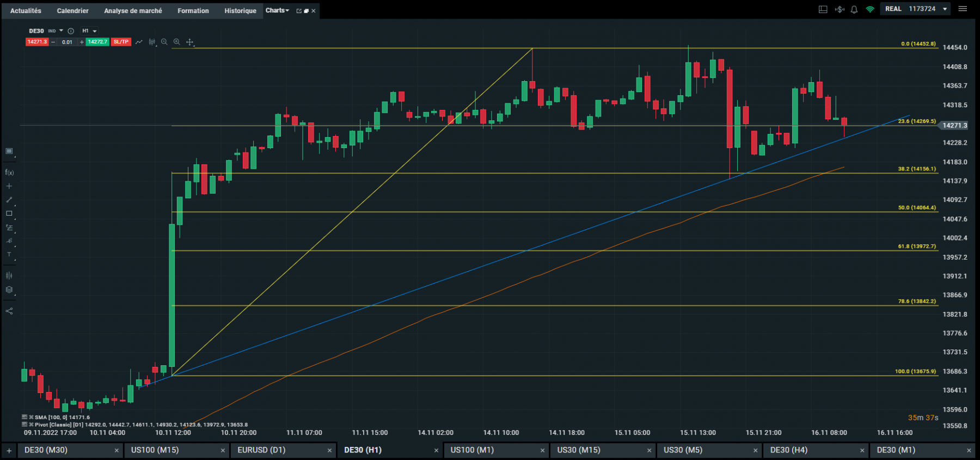Toggle the SL/TP button
The height and width of the screenshot is (460, 980).
tap(121, 42)
